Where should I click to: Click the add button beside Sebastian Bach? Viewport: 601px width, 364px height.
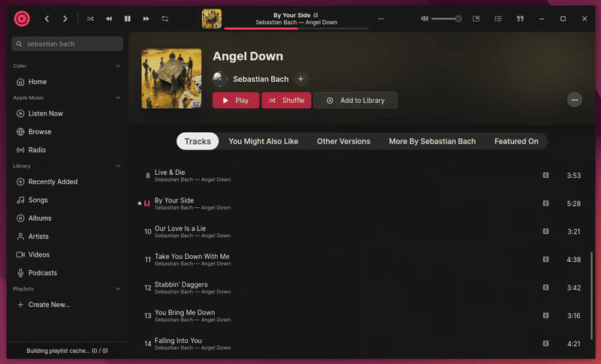pos(300,79)
